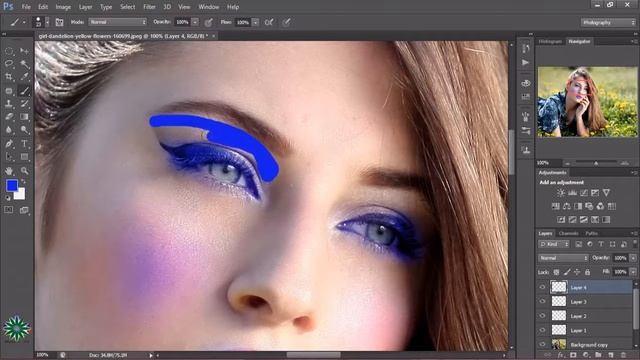Image resolution: width=640 pixels, height=360 pixels.
Task: Create a new group folder icon
Action: (x=598, y=356)
